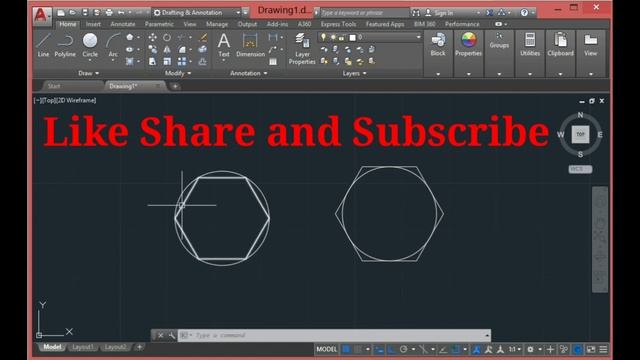Viewport: 640px width, 360px height.
Task: Expand the Draw panel
Action: pyautogui.click(x=89, y=73)
